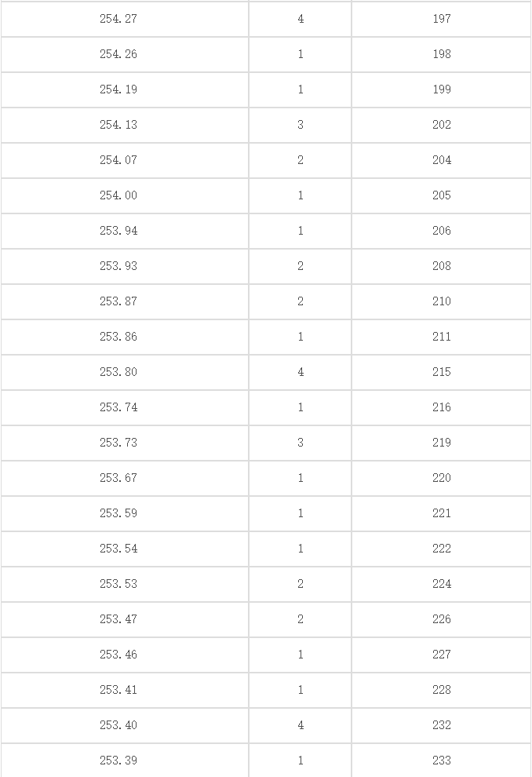This screenshot has width=532, height=777.
Task: Select the score cell 254.27
Action: [x=124, y=19]
